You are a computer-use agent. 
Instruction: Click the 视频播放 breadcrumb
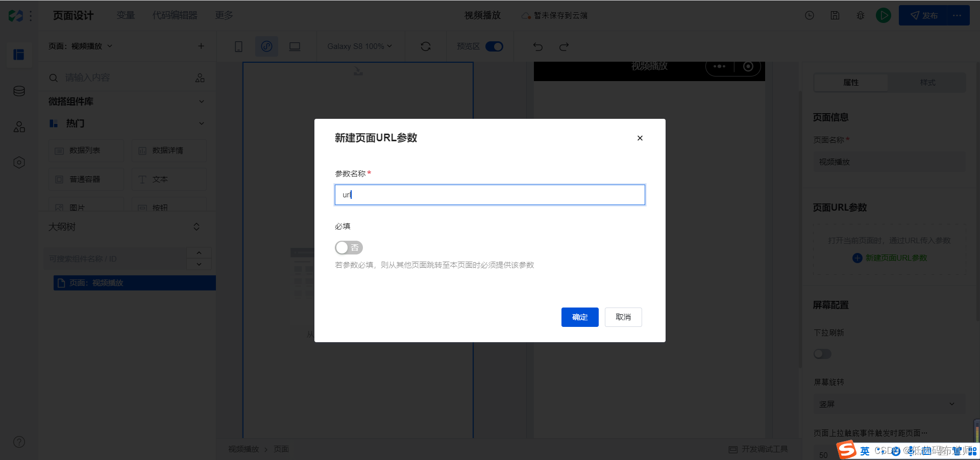tap(243, 449)
